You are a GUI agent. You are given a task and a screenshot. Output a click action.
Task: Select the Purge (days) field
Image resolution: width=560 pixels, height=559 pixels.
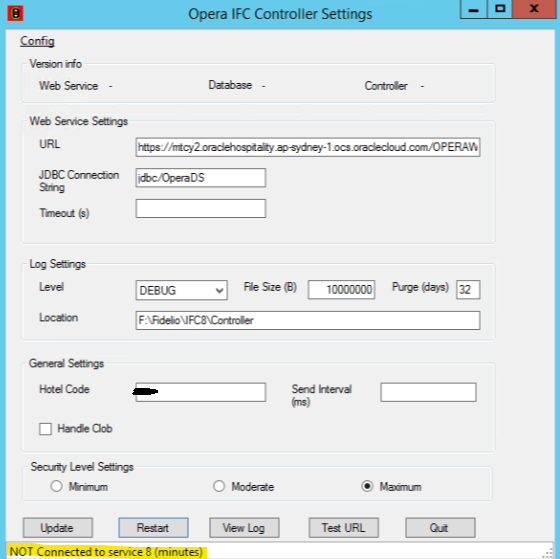click(468, 290)
